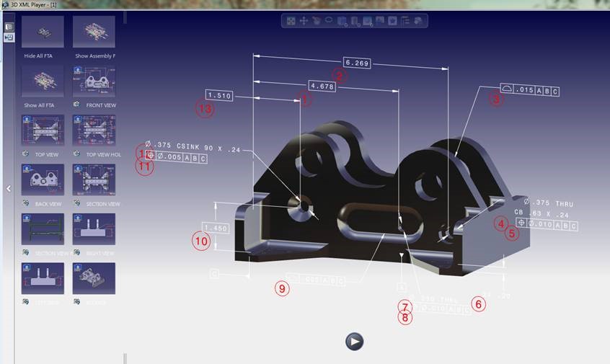Select the Rotate tool in the viewer toolbar
610x364 pixels.
click(316, 21)
